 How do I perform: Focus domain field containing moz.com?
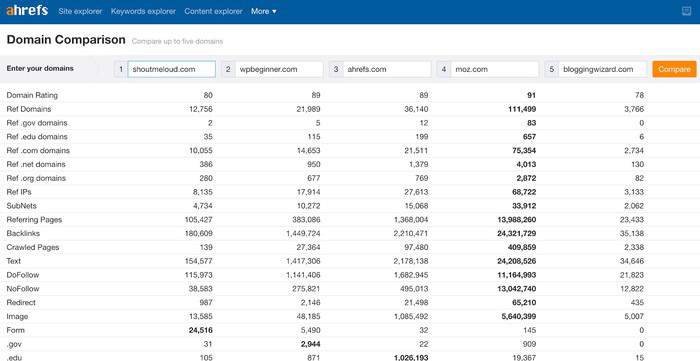click(x=495, y=69)
